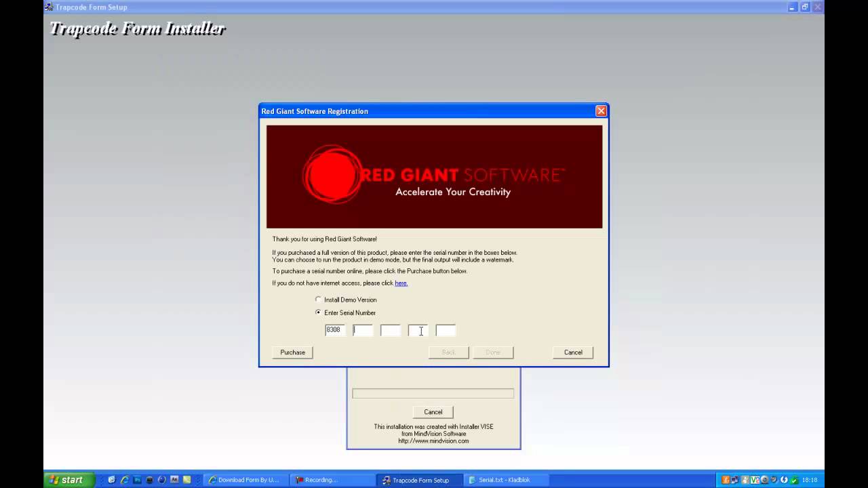Select the fourth serial number box

click(x=418, y=330)
